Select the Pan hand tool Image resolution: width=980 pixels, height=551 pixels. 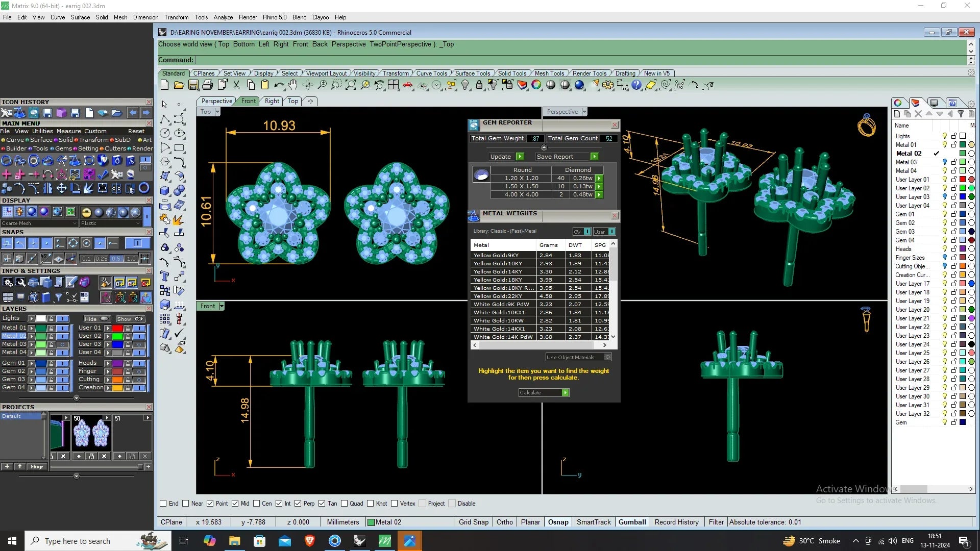(x=293, y=85)
